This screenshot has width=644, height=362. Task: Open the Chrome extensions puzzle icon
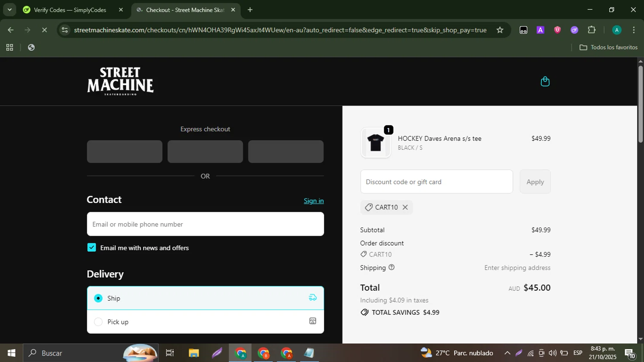[592, 30]
